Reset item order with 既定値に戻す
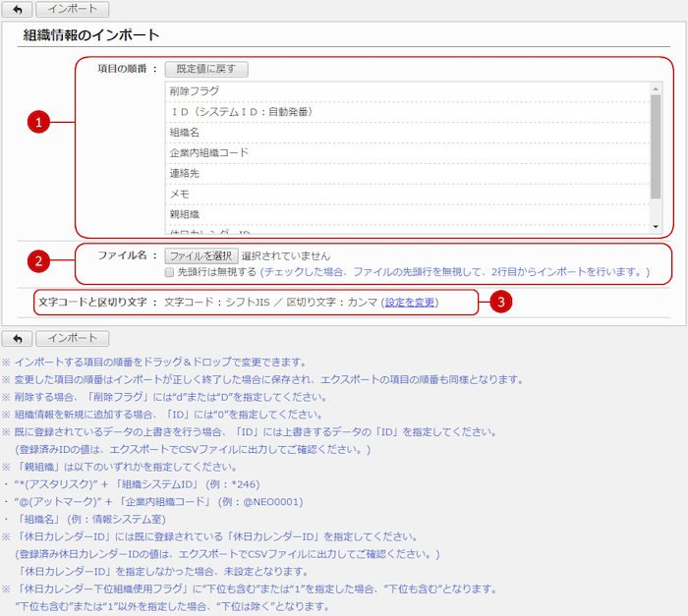This screenshot has height=616, width=688. pos(206,69)
